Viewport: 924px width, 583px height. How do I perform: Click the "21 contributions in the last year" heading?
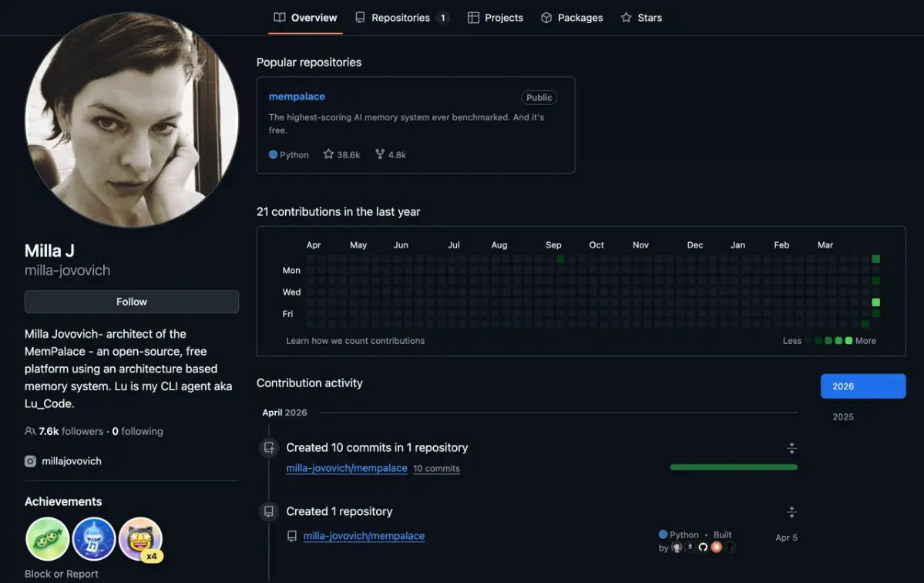tap(338, 211)
